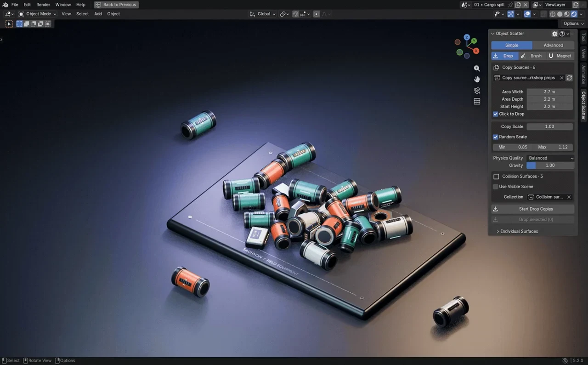Toggle viewport overlays icon
This screenshot has width=588, height=365.
point(527,14)
